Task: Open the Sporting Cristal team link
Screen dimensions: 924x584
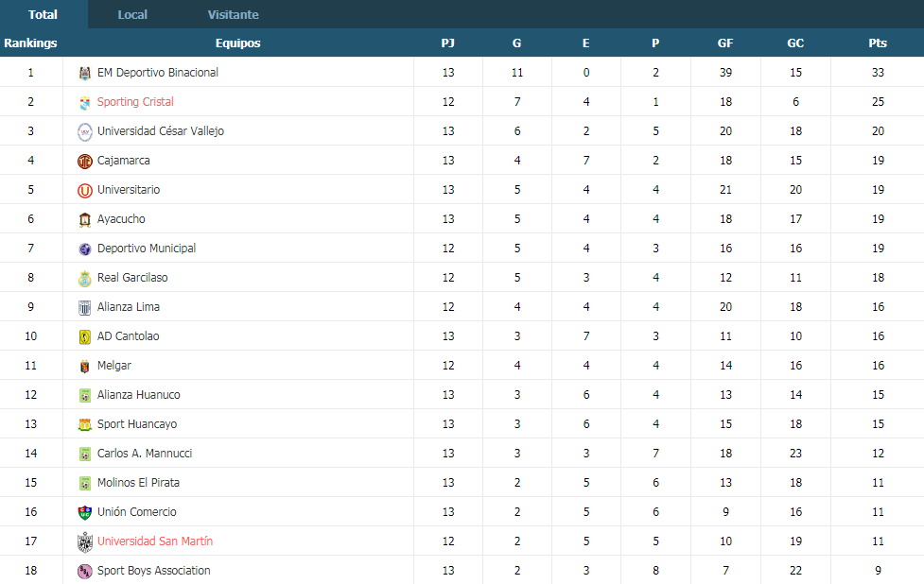Action: pos(135,102)
